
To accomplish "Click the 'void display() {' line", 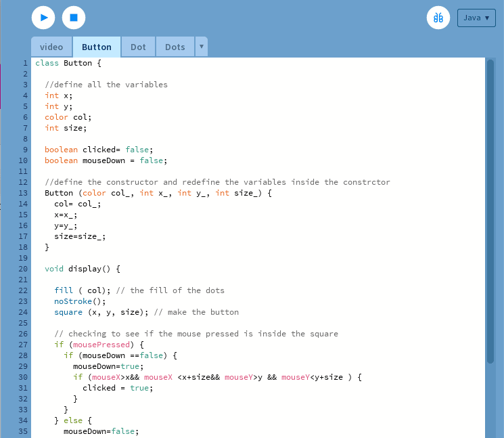I will 83,269.
